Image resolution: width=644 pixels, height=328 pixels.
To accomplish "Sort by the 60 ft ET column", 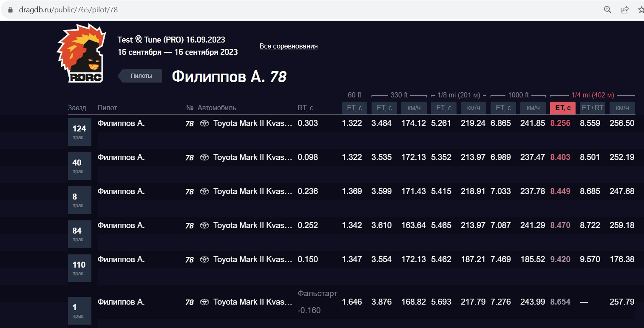I will click(354, 108).
